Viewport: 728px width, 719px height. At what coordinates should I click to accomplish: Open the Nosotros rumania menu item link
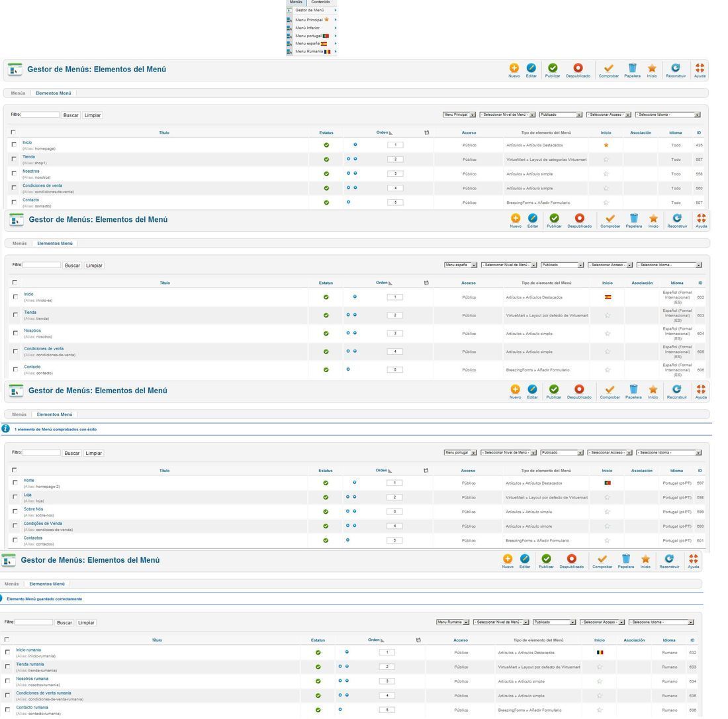coord(32,679)
